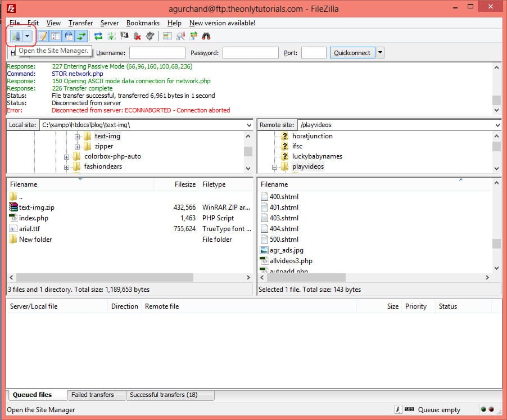507x420 pixels.
Task: Open the File menu
Action: pyautogui.click(x=15, y=23)
